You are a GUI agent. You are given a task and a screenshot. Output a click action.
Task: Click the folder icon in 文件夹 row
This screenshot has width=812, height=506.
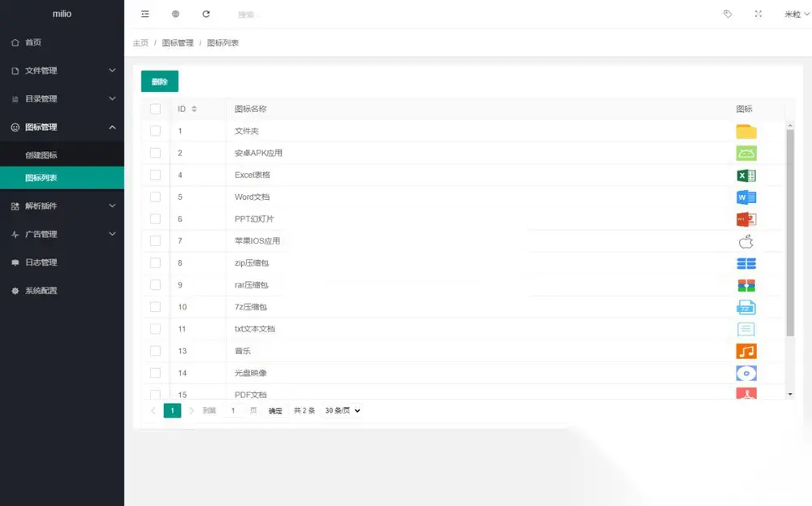746,132
